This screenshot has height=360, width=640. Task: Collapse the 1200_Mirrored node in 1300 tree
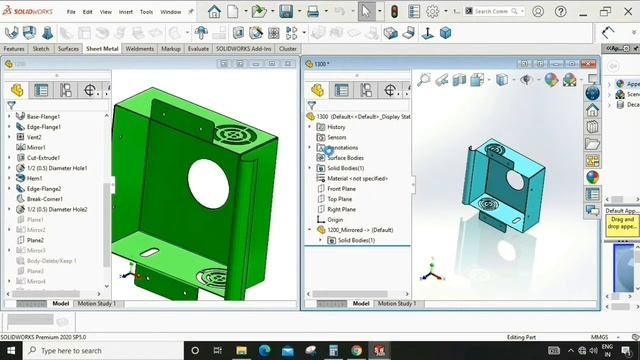pos(309,230)
